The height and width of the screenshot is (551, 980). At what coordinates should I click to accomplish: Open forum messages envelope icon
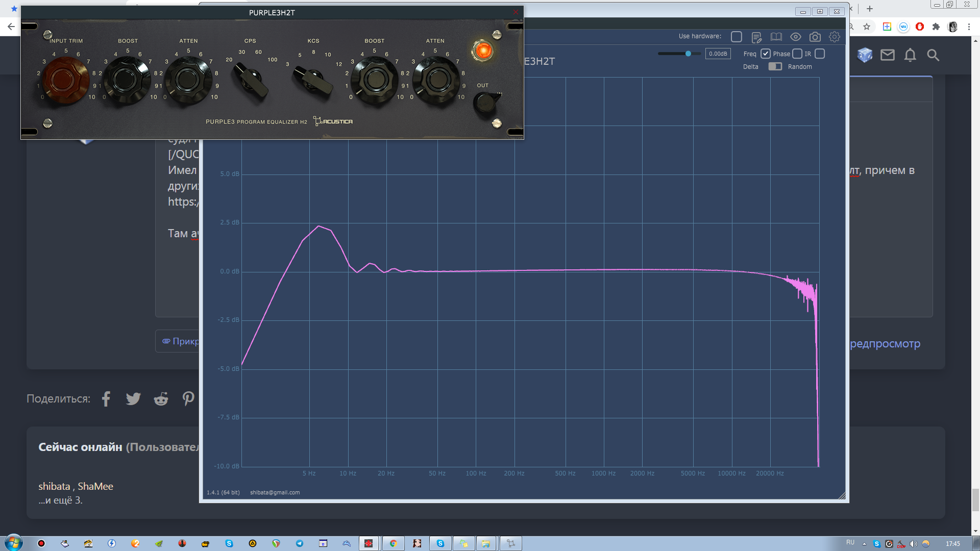point(888,55)
